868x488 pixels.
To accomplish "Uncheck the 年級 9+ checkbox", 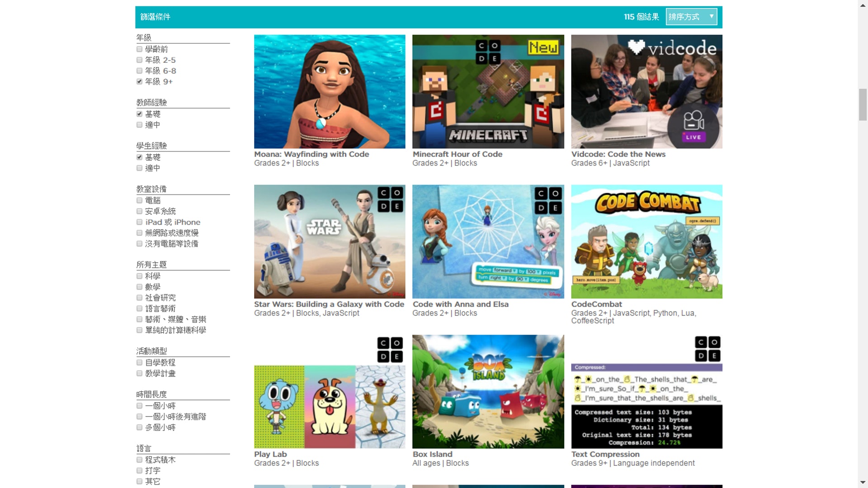I will tap(139, 82).
